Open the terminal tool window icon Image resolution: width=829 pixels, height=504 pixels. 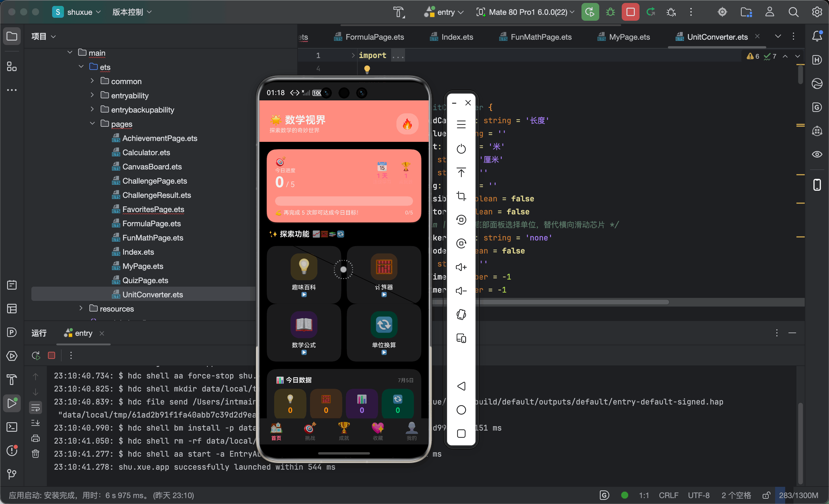[12, 427]
